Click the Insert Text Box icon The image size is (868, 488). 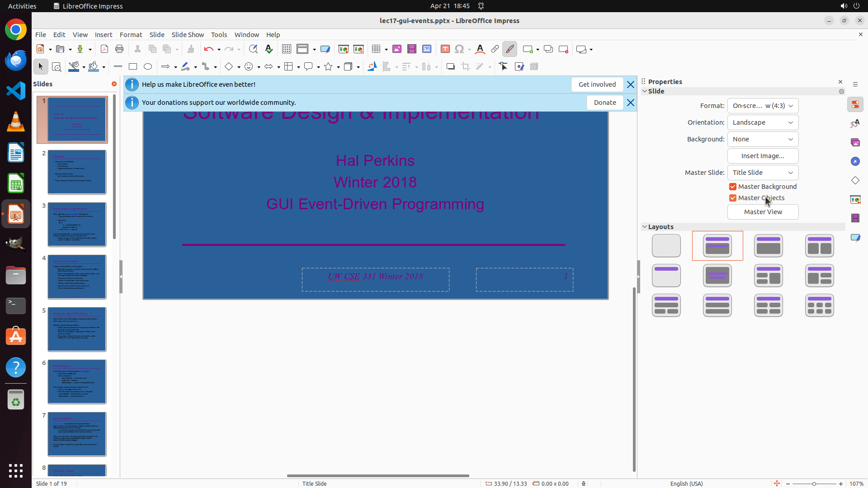445,49
